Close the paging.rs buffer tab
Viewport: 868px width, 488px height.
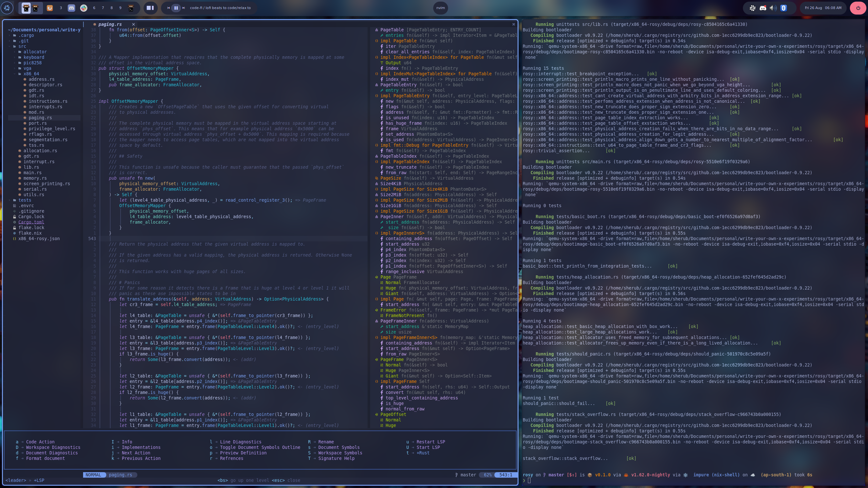point(134,24)
